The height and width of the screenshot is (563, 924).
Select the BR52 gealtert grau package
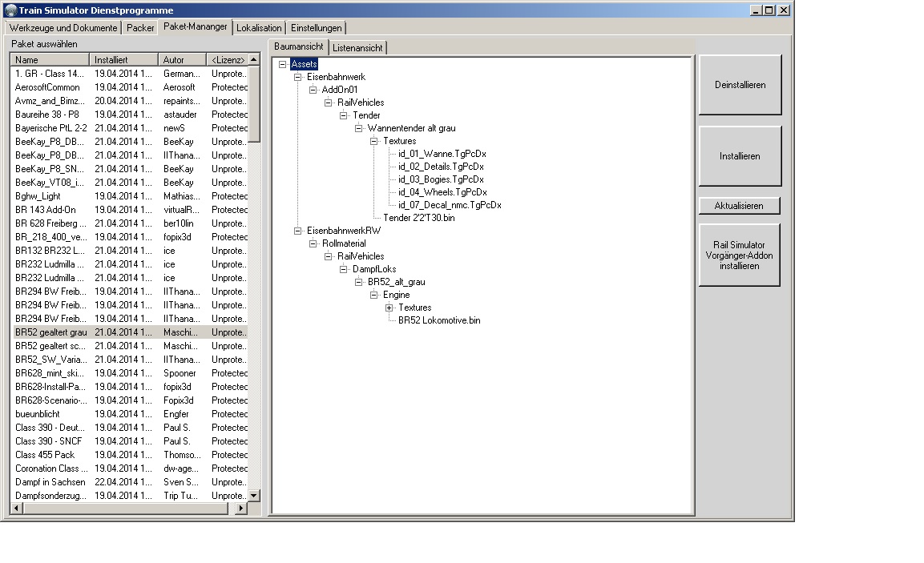point(130,332)
